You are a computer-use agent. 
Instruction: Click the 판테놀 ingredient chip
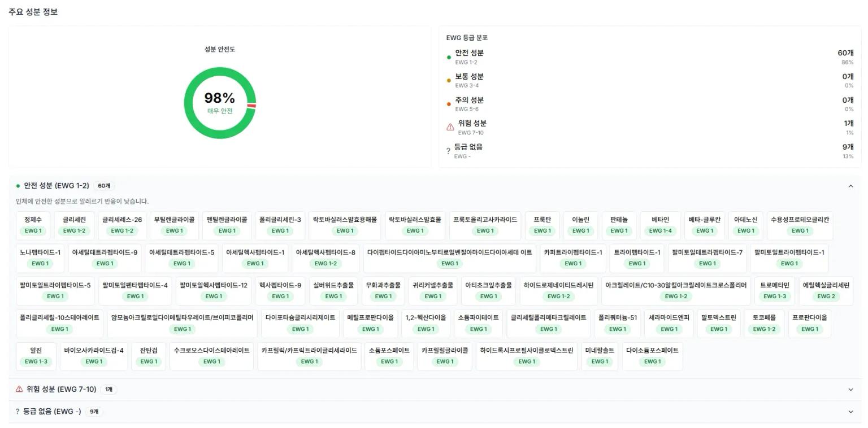coord(619,225)
